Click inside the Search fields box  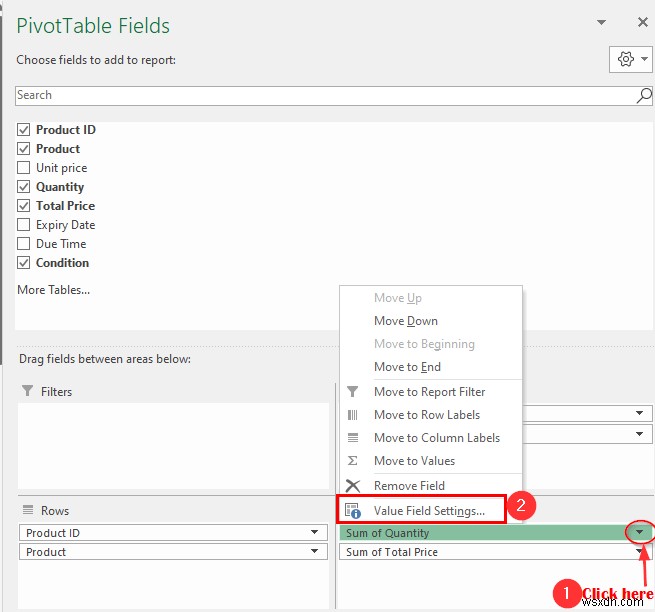click(325, 96)
